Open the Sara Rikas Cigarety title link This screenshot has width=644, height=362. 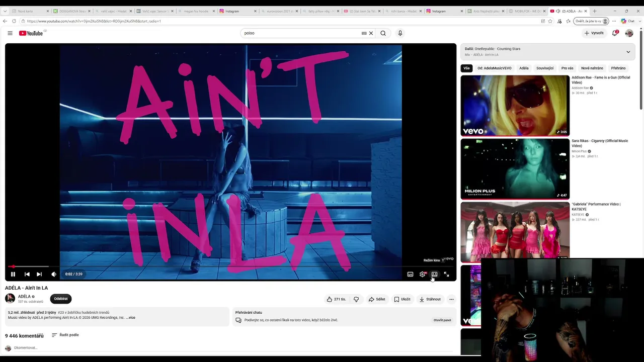[x=600, y=143]
